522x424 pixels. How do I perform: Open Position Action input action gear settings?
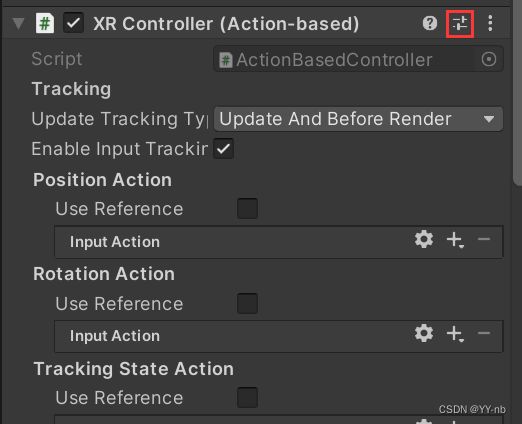pos(424,239)
